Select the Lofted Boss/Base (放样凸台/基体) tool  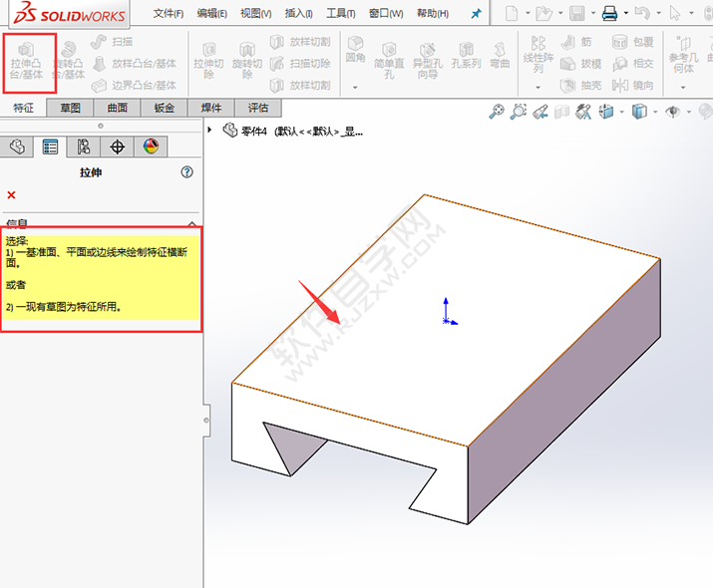pos(135,64)
